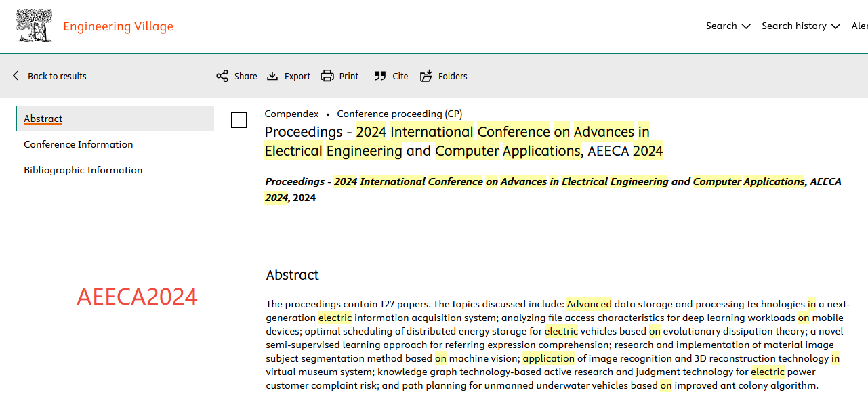Click the Cite quotation-mark icon
The width and height of the screenshot is (868, 409).
point(380,76)
